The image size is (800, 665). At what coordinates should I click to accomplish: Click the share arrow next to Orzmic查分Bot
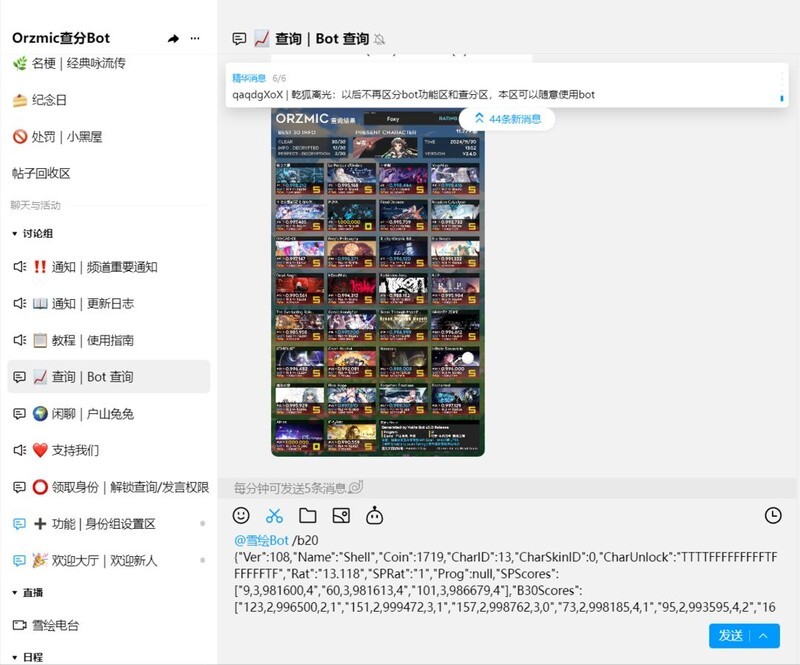point(172,38)
